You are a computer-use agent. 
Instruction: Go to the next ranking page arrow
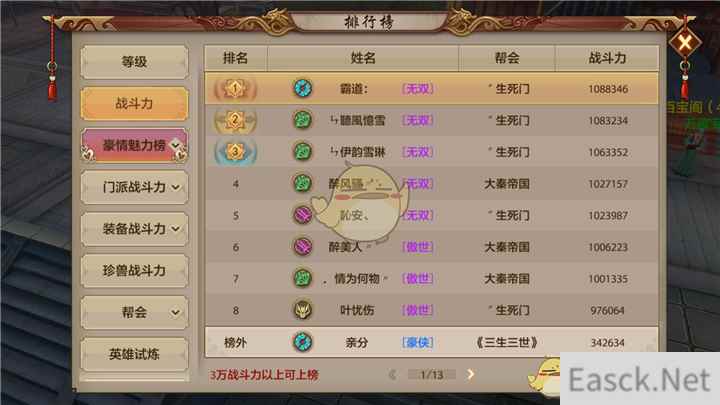click(470, 374)
